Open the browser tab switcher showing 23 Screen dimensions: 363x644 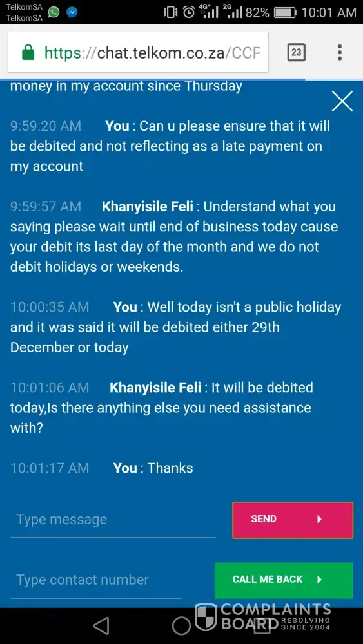(x=296, y=52)
